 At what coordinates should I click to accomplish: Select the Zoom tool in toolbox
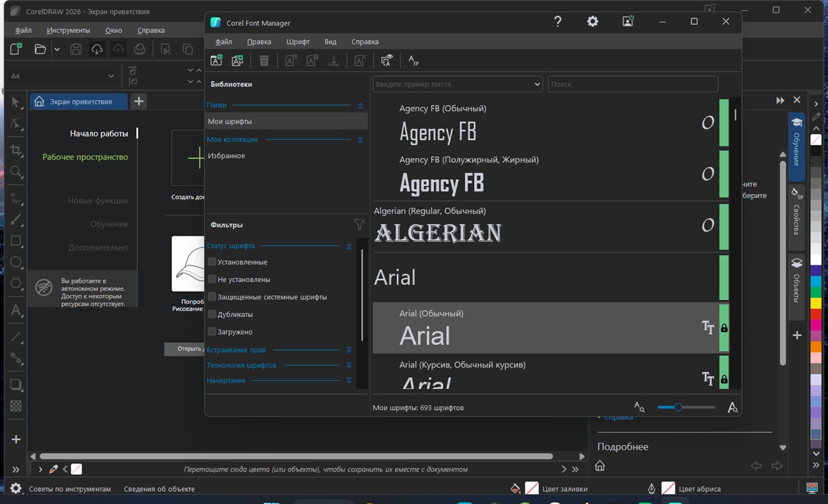tap(16, 172)
